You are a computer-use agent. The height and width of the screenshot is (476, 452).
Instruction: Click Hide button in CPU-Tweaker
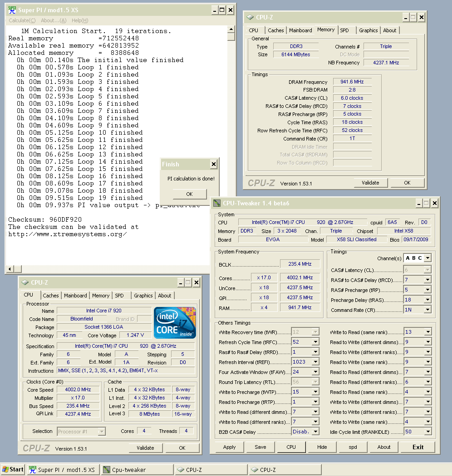(322, 447)
